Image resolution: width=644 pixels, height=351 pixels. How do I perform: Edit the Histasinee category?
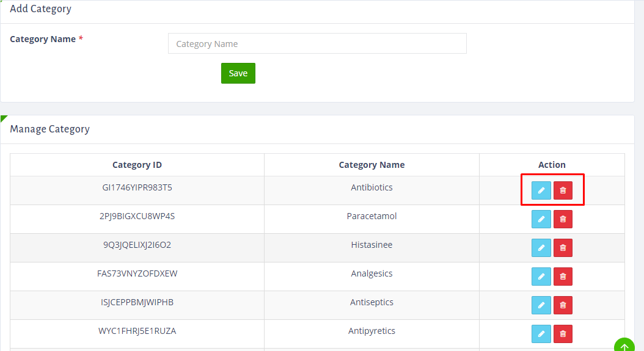(541, 248)
